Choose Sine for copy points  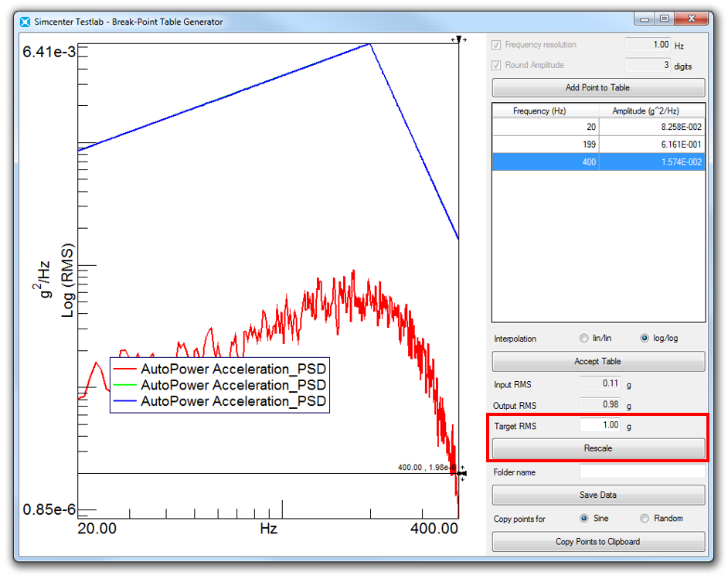[x=583, y=519]
